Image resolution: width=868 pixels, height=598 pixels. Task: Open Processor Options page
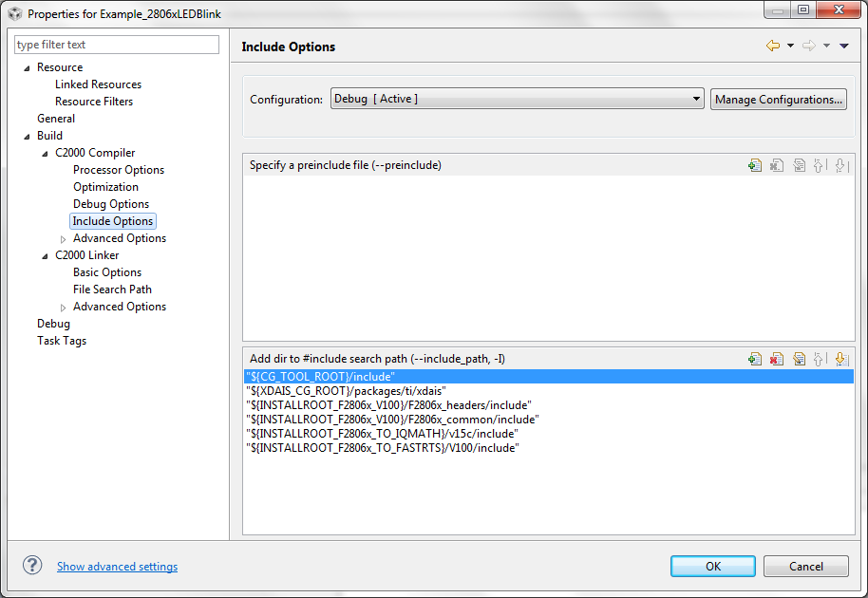point(119,170)
